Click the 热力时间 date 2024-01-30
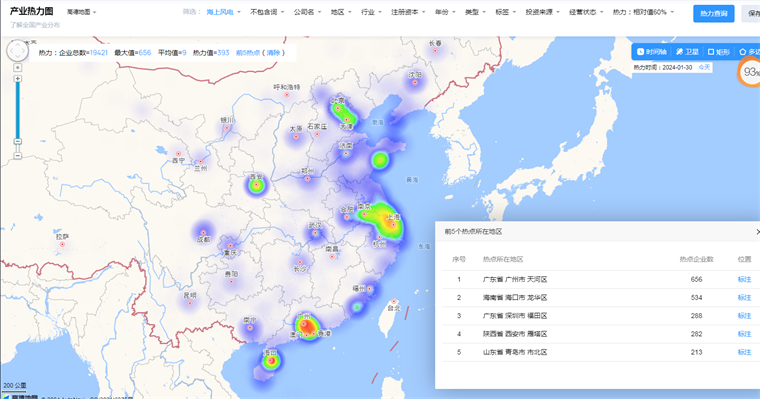Image resolution: width=760 pixels, height=399 pixels. coord(677,67)
